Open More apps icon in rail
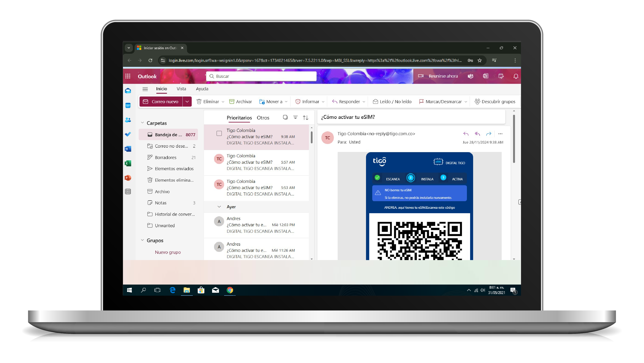Viewport: 644px width, 363px height. [x=128, y=192]
